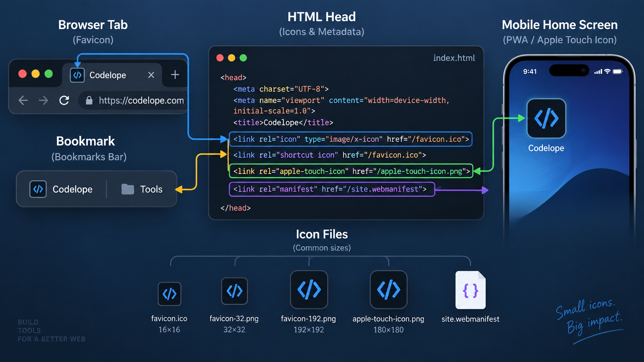Click the favicon.ico file icon
Viewport: 644px width, 362px height.
click(169, 294)
